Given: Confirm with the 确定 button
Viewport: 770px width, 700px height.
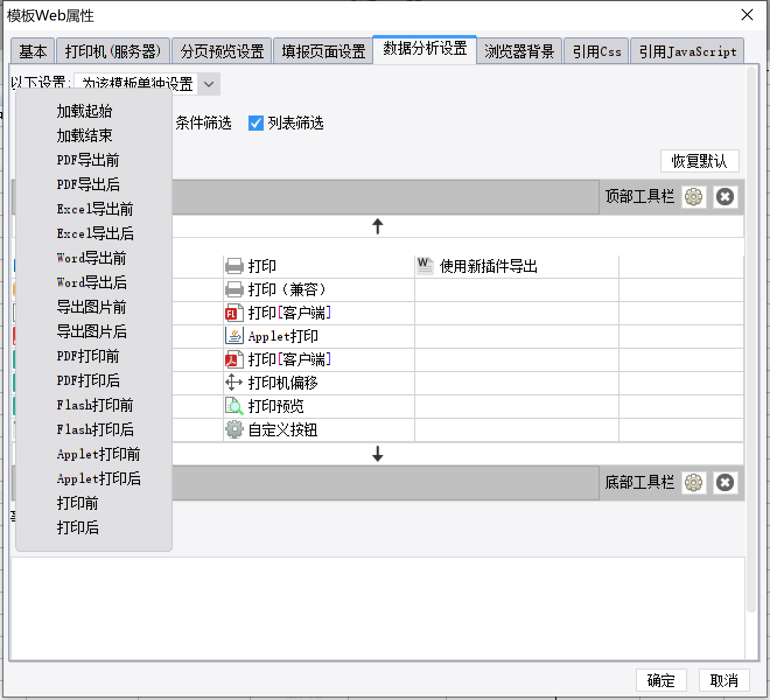Looking at the screenshot, I should click(661, 680).
